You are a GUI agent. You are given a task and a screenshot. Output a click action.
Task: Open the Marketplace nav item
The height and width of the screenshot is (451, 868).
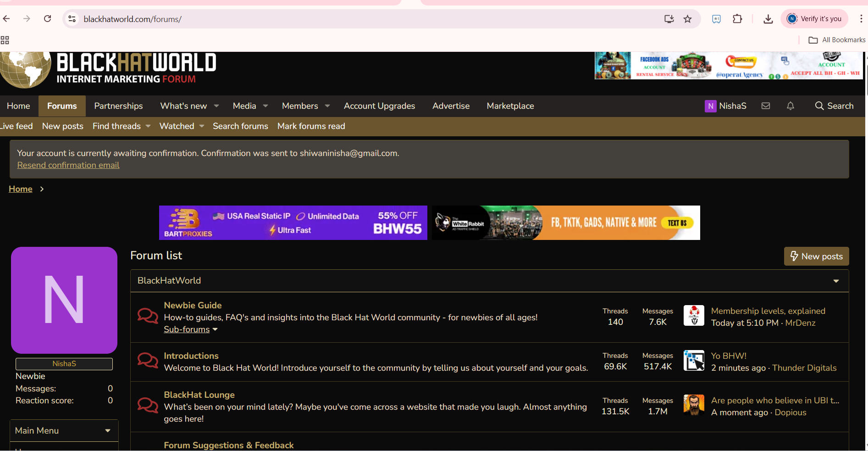(510, 106)
